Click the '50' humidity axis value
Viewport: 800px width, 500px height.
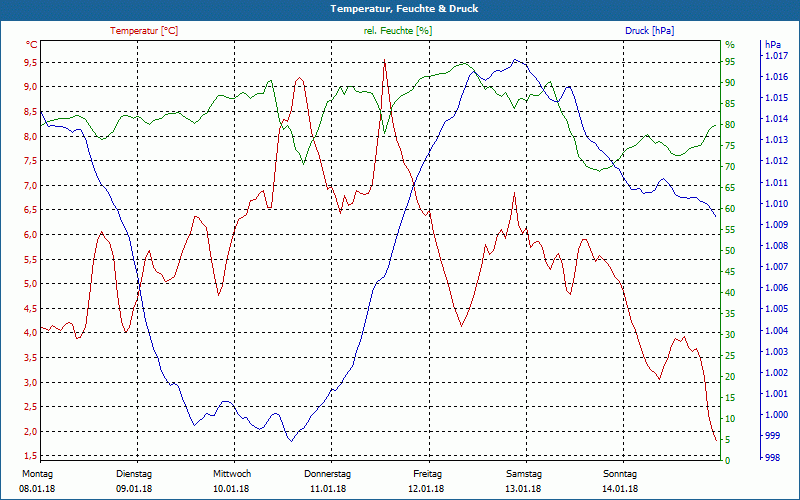point(730,251)
